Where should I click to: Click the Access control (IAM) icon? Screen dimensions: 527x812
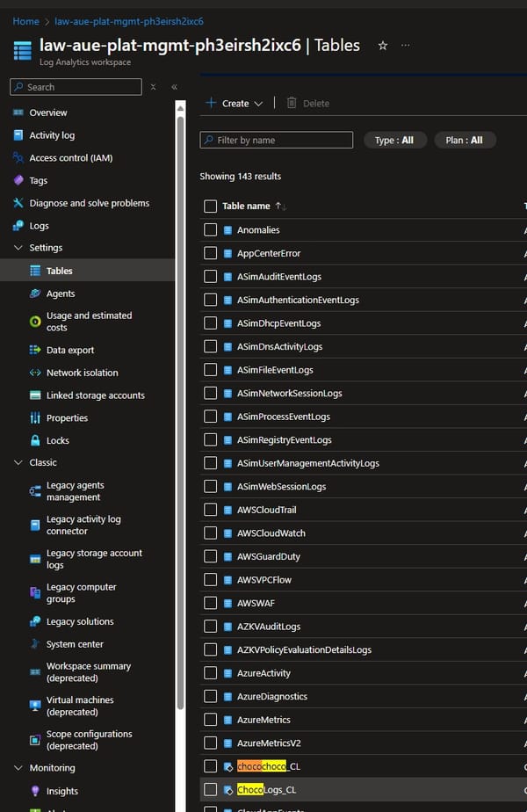click(18, 157)
